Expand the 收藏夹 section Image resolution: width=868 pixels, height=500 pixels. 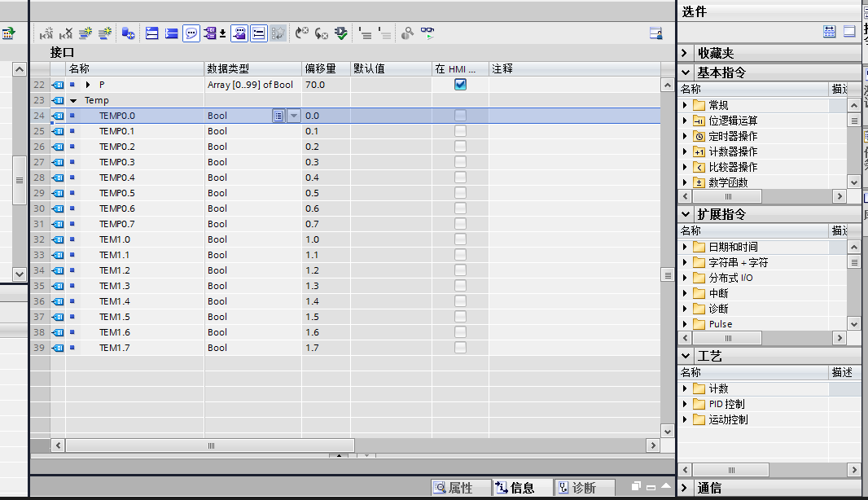(x=685, y=53)
